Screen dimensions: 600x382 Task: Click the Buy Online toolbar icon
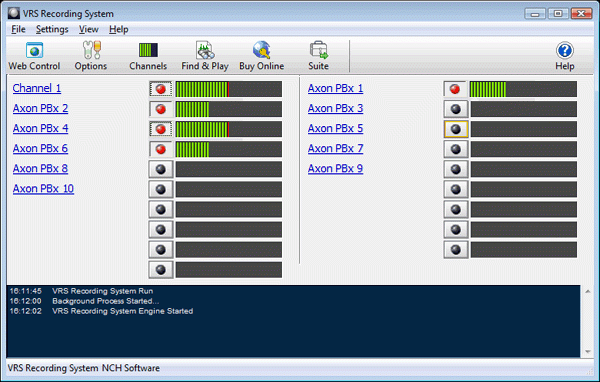click(x=262, y=56)
